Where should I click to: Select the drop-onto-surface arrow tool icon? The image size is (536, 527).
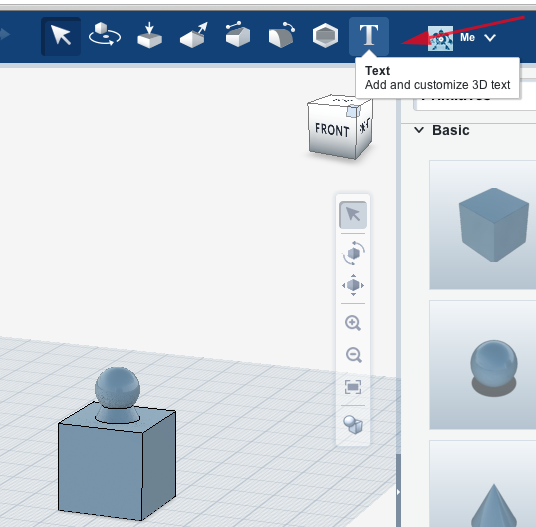(x=149, y=35)
